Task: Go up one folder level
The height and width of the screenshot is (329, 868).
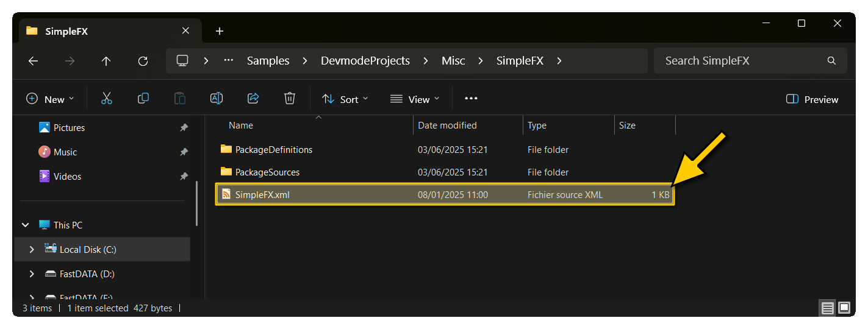Action: 106,61
